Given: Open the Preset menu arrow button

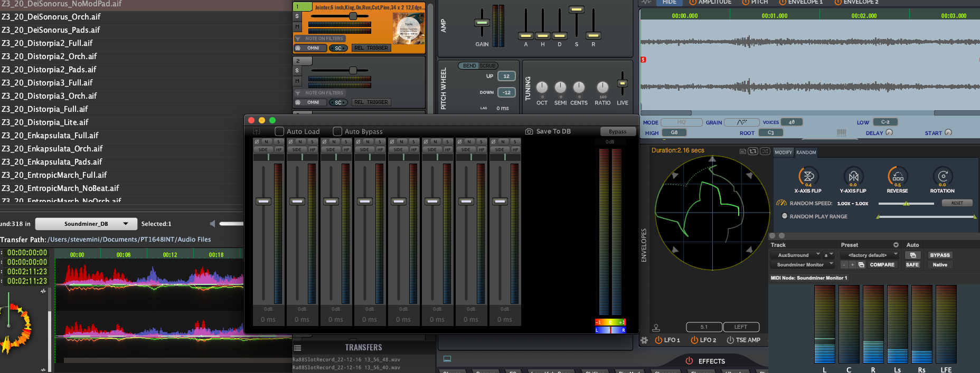Looking at the screenshot, I should pos(896,245).
